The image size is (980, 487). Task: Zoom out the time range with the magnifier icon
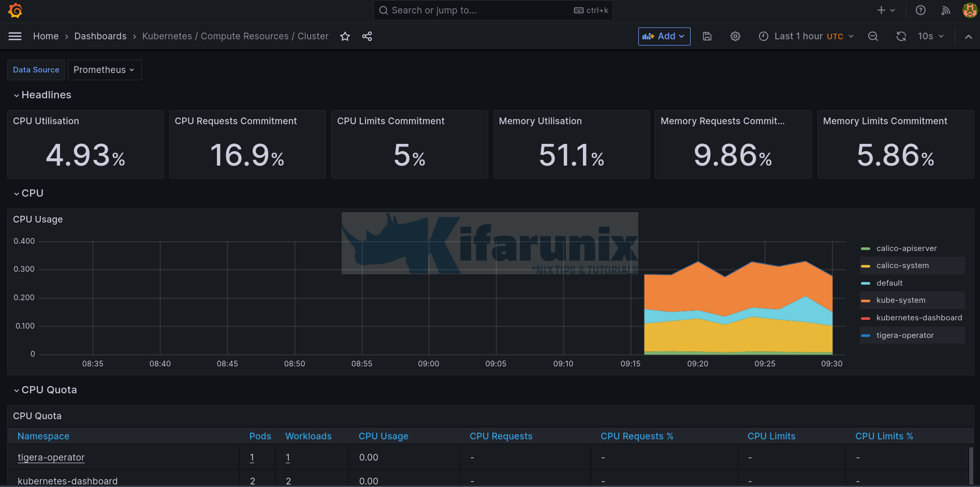click(x=873, y=36)
